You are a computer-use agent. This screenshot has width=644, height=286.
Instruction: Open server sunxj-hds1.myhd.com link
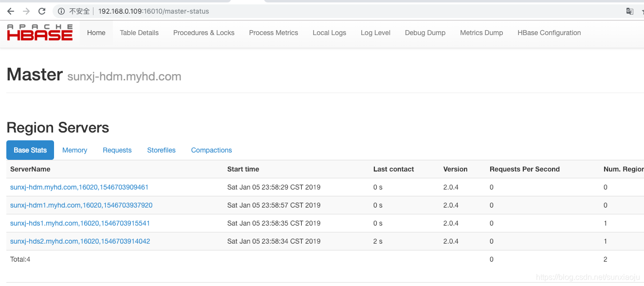coord(80,223)
